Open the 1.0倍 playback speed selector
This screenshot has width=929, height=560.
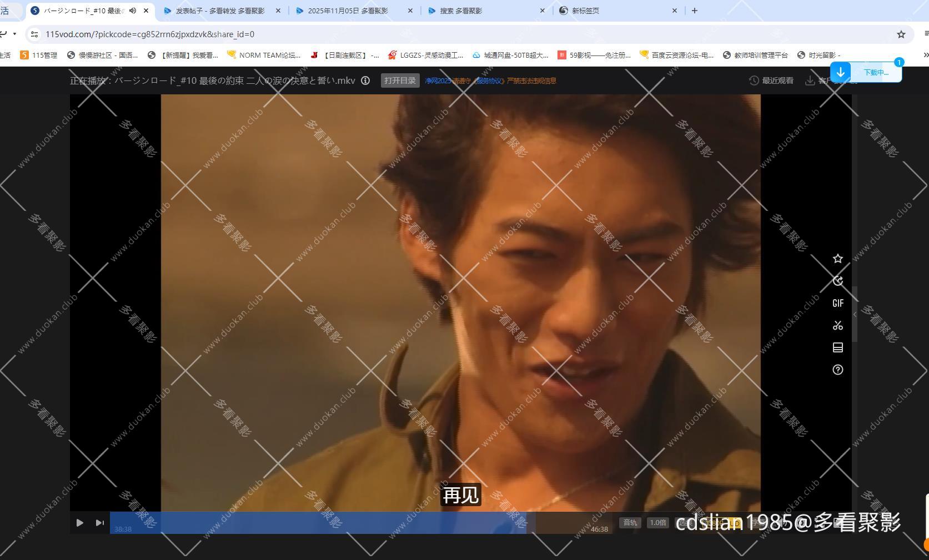(657, 522)
